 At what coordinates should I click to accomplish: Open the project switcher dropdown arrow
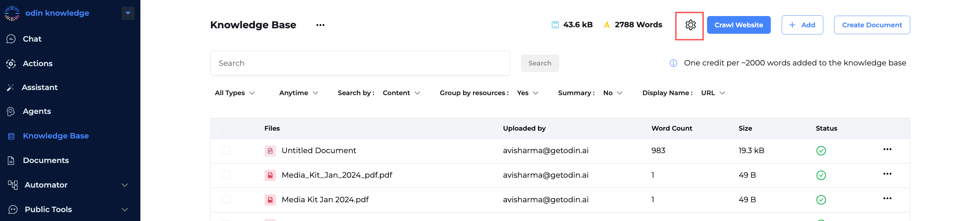pos(128,13)
